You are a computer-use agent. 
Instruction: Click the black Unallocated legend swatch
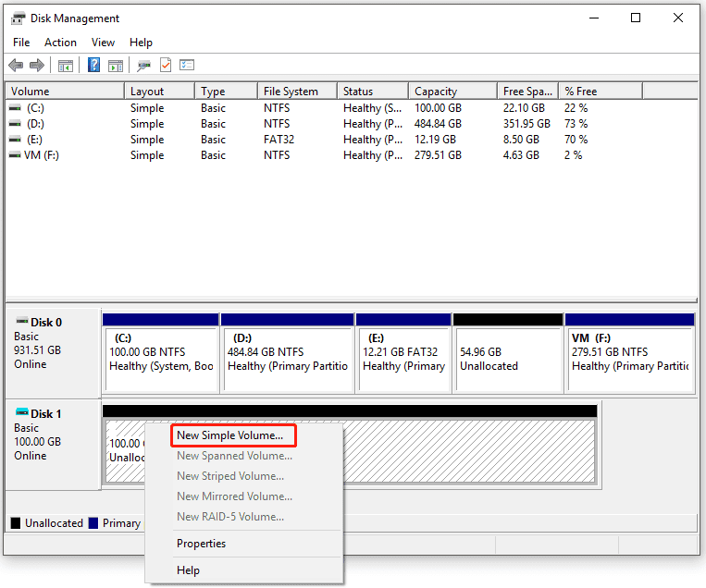(16, 523)
